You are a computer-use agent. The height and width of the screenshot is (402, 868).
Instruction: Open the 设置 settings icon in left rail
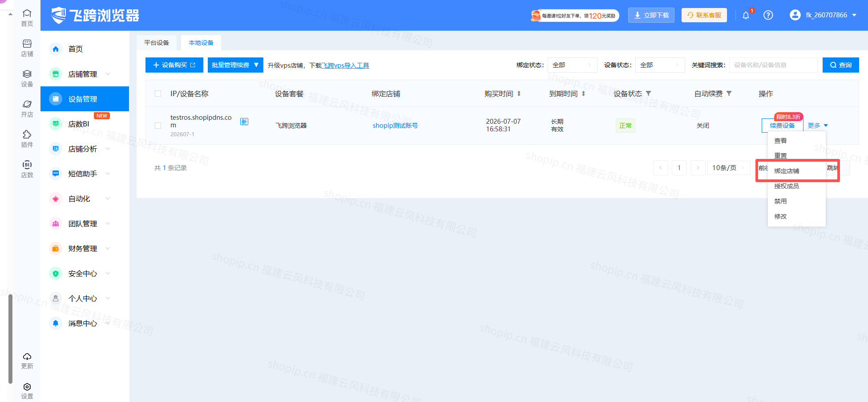tap(27, 386)
